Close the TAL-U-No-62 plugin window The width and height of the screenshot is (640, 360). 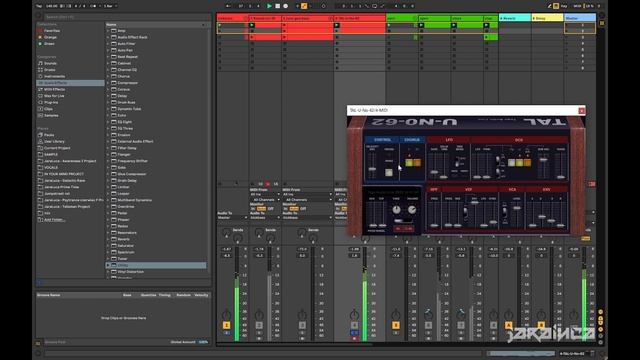(582, 110)
